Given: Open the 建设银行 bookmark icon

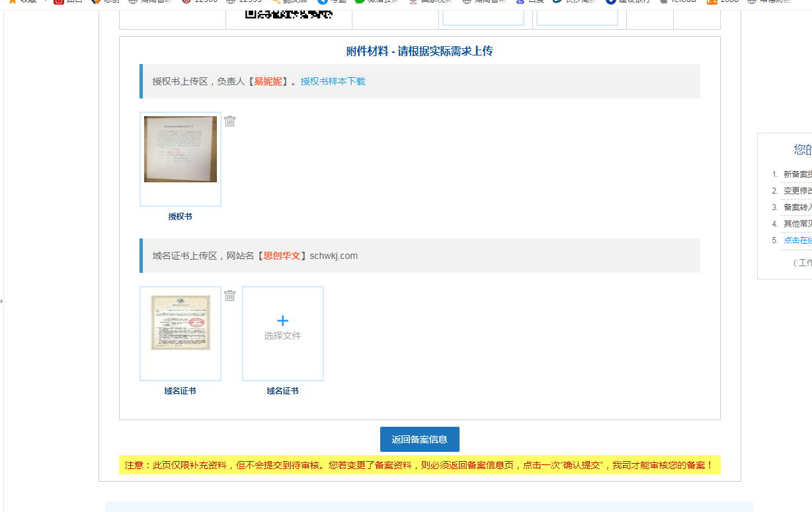Looking at the screenshot, I should coord(610,2).
